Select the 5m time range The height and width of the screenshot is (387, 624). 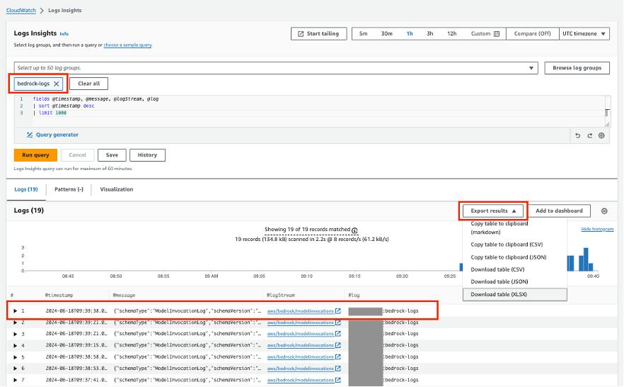coord(363,34)
